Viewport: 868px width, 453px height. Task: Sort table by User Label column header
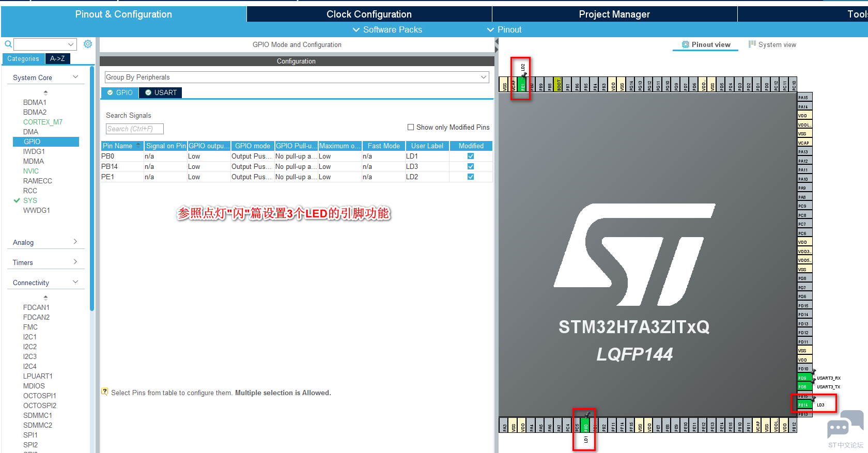click(427, 146)
